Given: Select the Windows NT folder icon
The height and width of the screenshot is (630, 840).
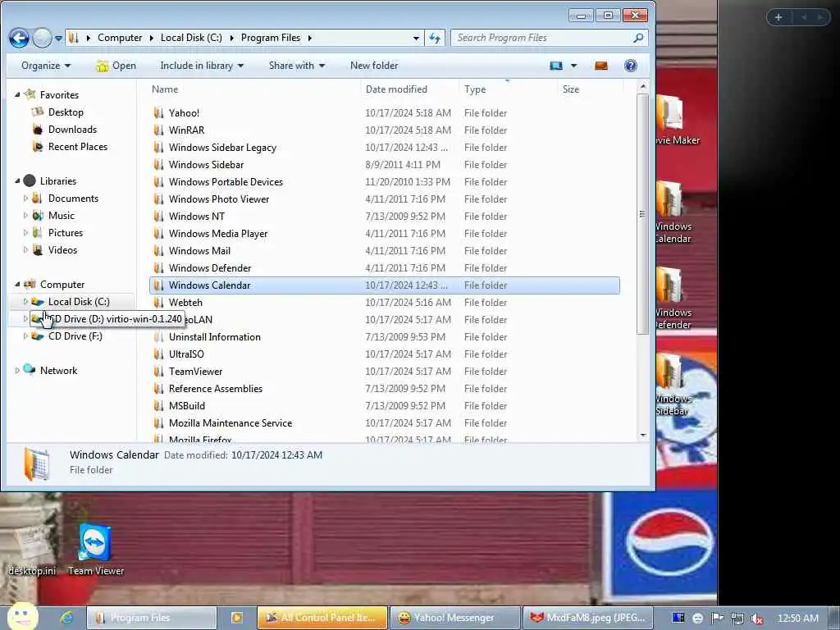Looking at the screenshot, I should tap(158, 216).
